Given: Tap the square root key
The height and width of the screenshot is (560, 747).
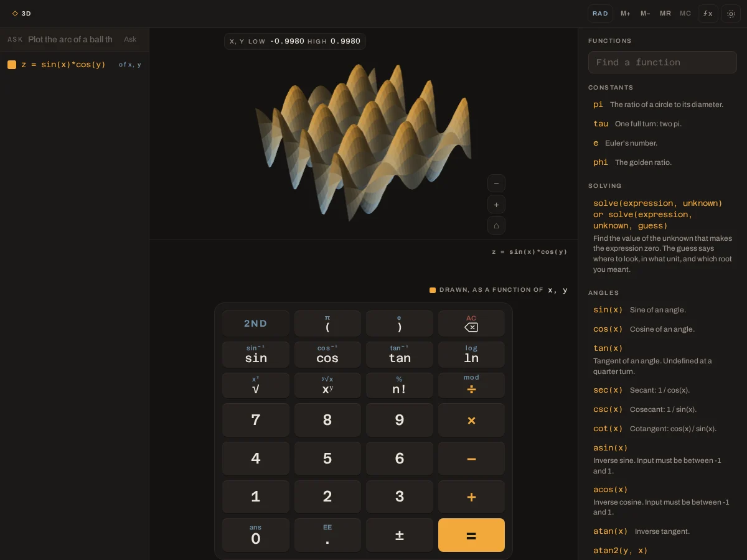Looking at the screenshot, I should (x=256, y=386).
